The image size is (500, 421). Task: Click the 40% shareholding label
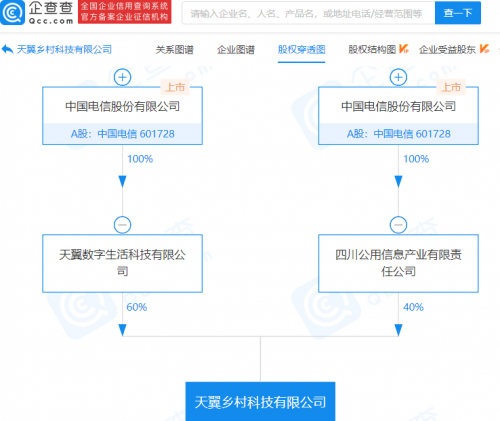click(413, 307)
